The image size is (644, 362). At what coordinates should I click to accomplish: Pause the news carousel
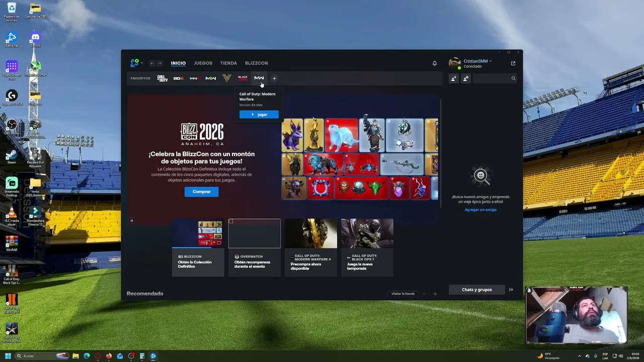pos(132,221)
